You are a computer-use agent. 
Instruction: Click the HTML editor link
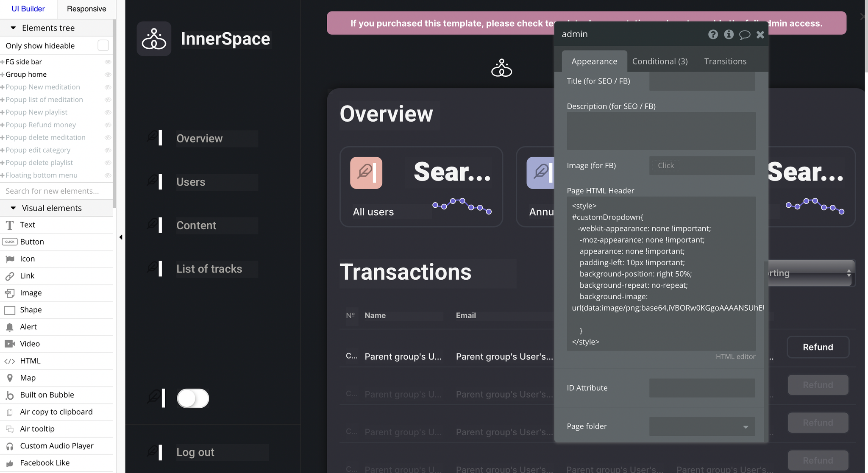(734, 356)
